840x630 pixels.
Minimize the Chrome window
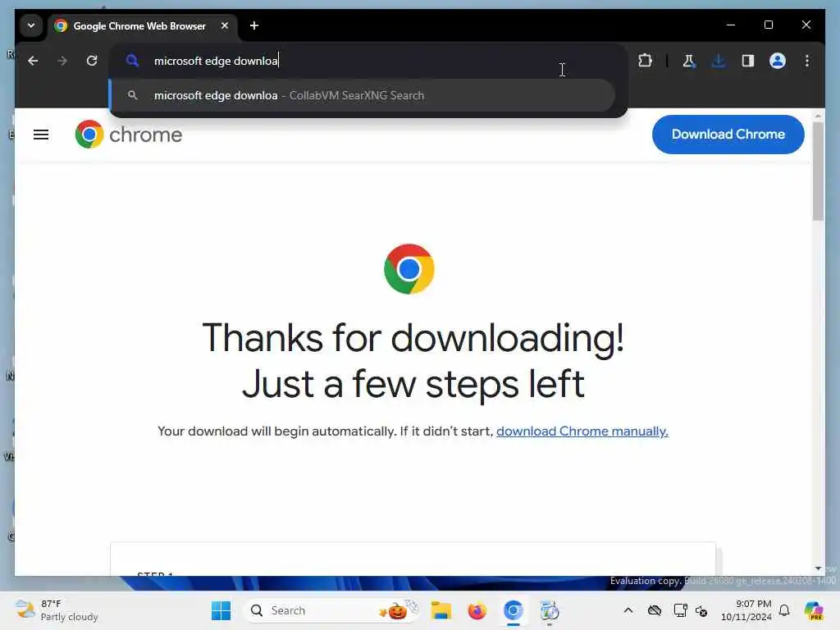(731, 25)
